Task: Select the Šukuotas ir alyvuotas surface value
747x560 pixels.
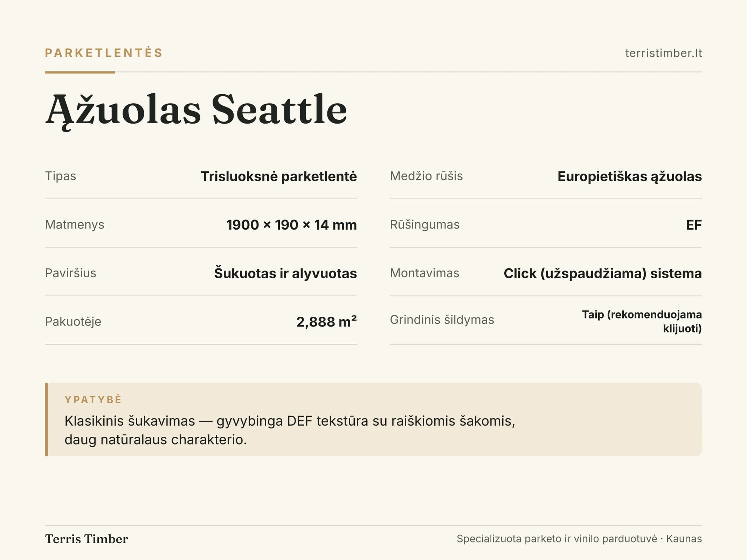Action: (285, 273)
